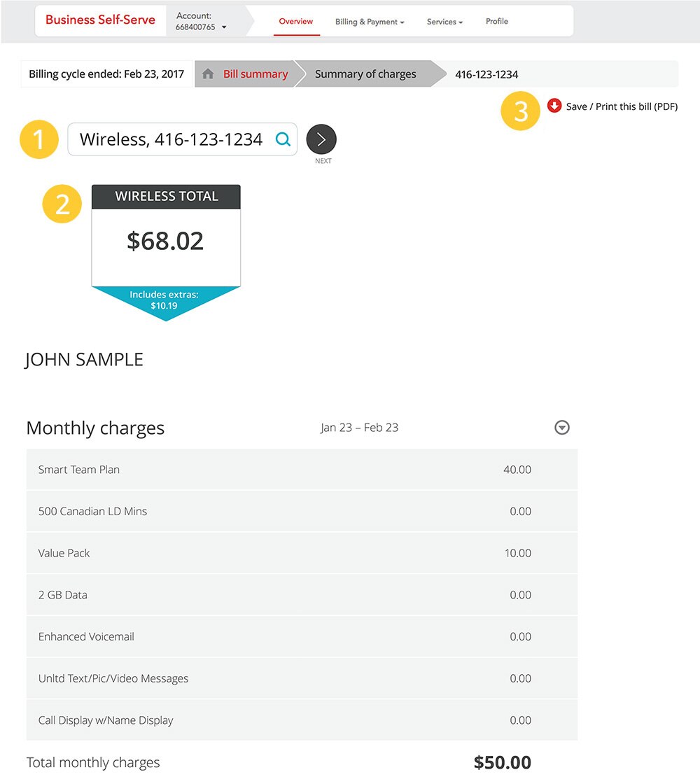The height and width of the screenshot is (784, 700).
Task: Select the Smart Team Plan row
Action: pos(302,470)
